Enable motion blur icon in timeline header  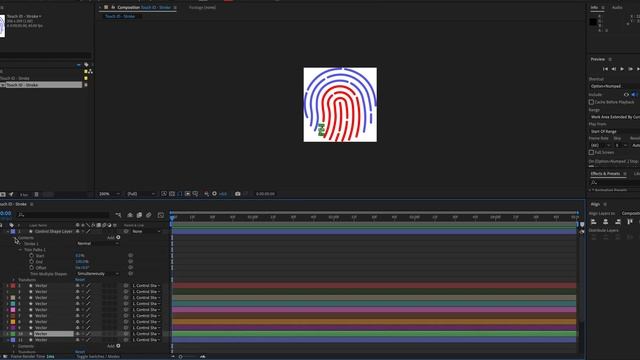[149, 215]
